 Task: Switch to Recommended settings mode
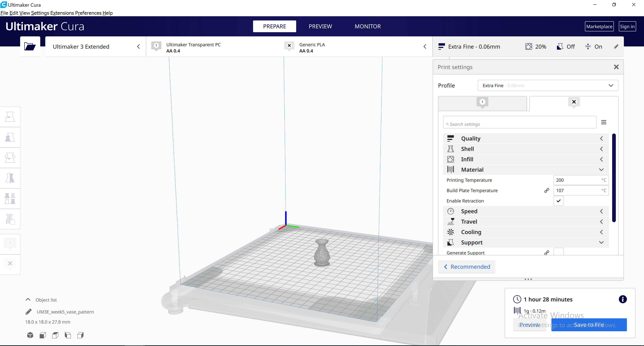click(x=467, y=267)
